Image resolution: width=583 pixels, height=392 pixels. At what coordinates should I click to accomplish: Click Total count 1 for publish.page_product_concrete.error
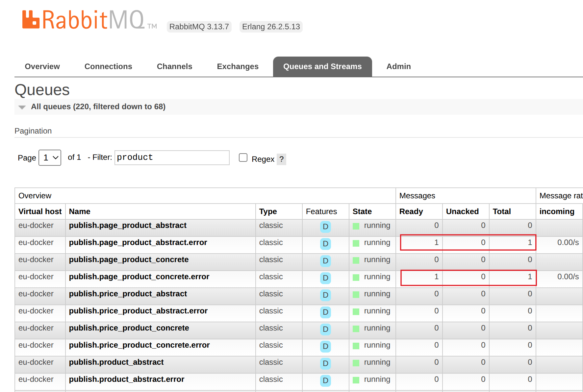530,277
